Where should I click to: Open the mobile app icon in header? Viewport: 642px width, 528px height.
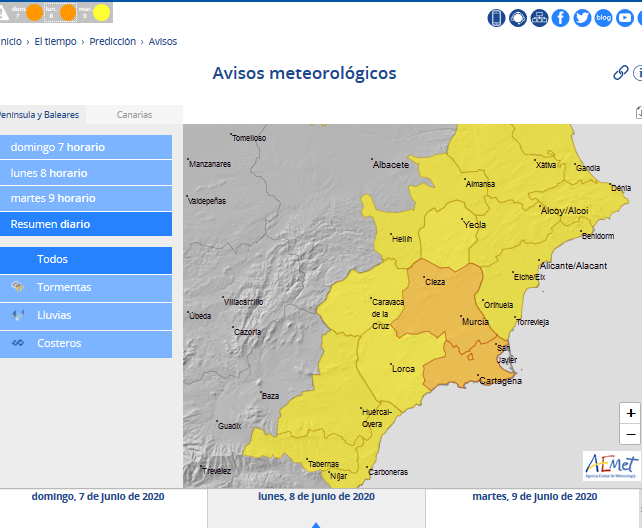click(x=497, y=18)
